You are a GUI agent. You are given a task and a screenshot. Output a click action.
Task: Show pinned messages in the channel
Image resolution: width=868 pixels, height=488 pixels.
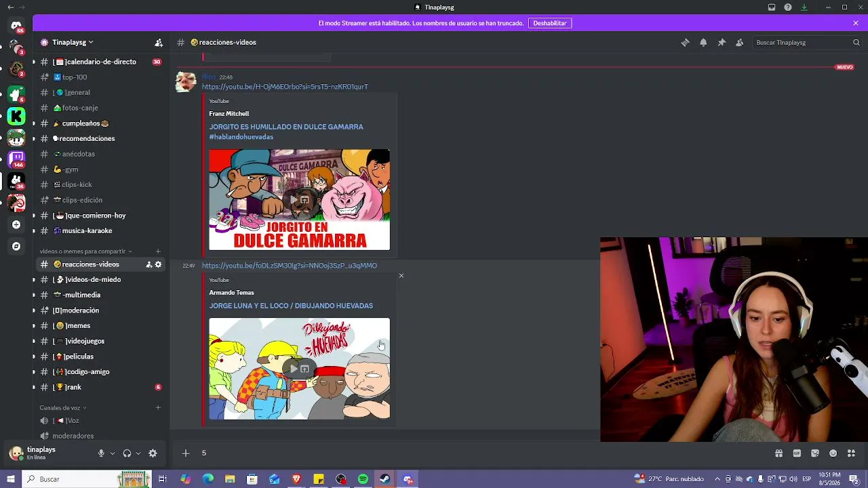click(x=722, y=42)
